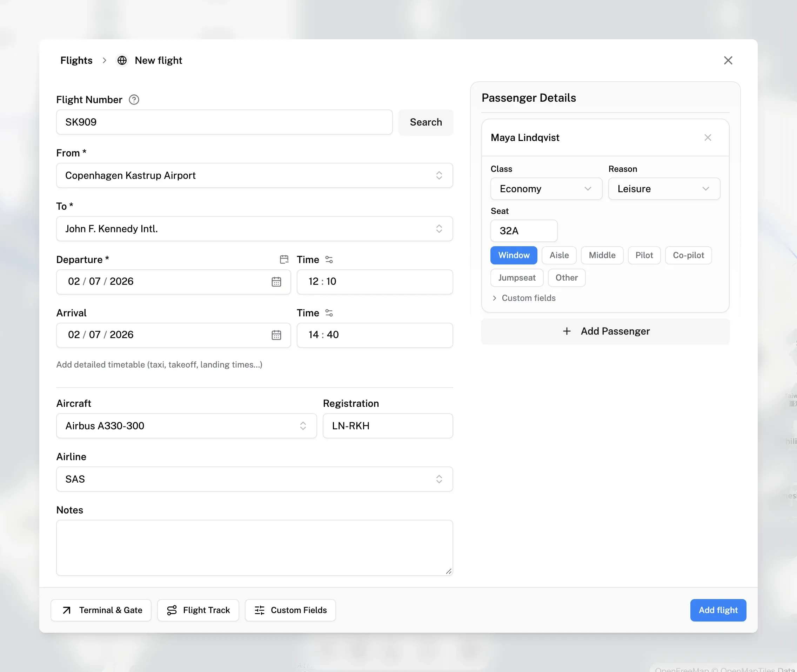Click the Registration field LN-RKH
The height and width of the screenshot is (672, 797).
pyautogui.click(x=388, y=426)
